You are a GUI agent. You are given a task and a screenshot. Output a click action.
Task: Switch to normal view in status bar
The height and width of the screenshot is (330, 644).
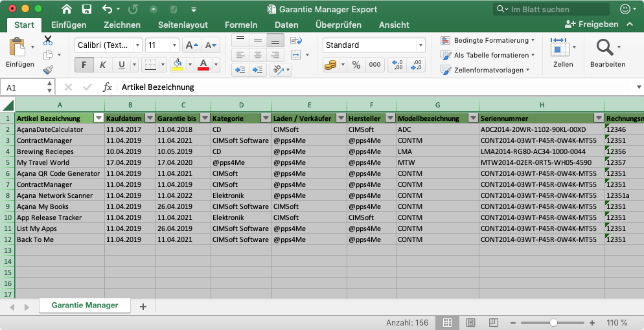click(447, 323)
